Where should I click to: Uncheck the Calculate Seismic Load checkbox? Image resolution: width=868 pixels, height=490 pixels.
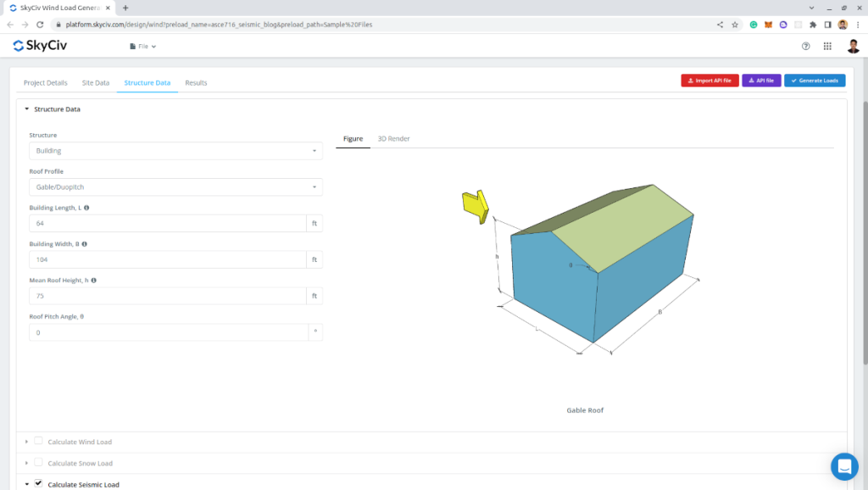[x=38, y=483]
